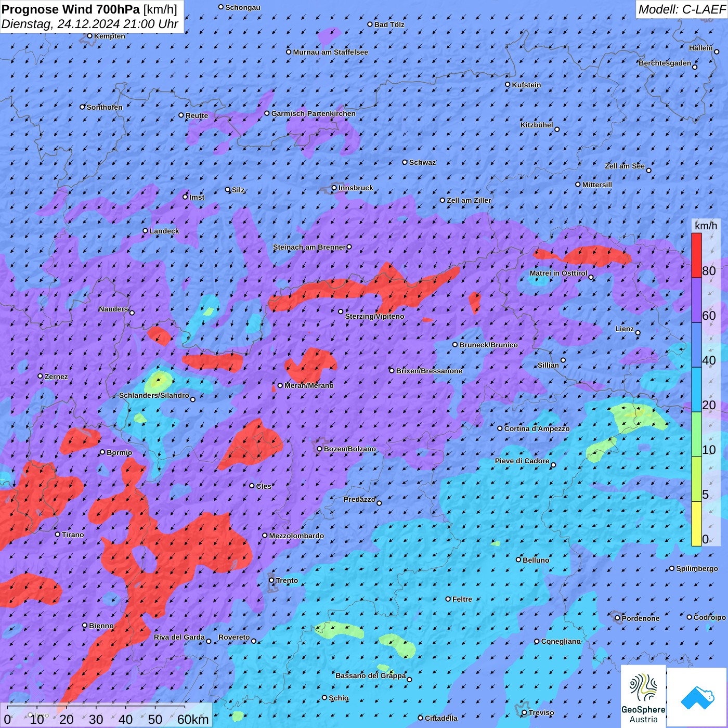The height and width of the screenshot is (728, 728).
Task: Click the 'Nauders' label
Action: pyautogui.click(x=113, y=309)
